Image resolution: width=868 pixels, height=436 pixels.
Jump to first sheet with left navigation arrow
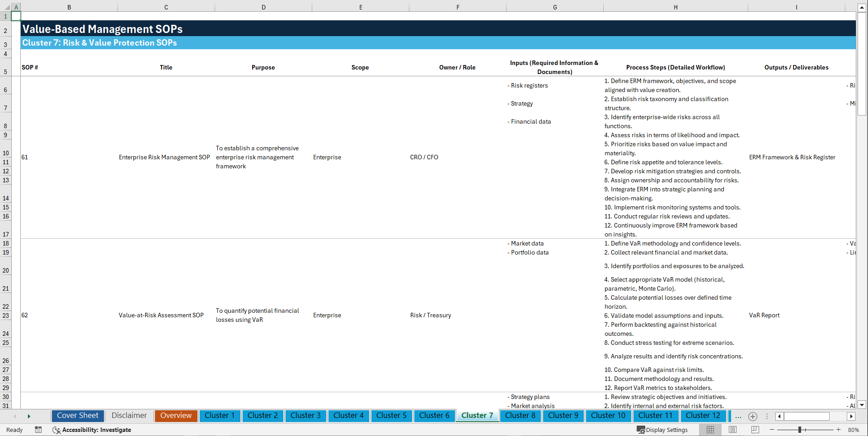15,416
